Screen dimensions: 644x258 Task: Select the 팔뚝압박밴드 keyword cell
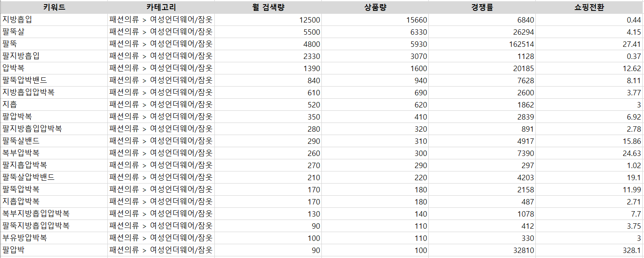[x=54, y=80]
